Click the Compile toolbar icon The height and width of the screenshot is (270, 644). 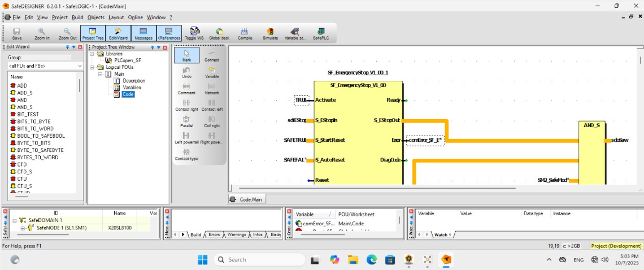tap(245, 33)
